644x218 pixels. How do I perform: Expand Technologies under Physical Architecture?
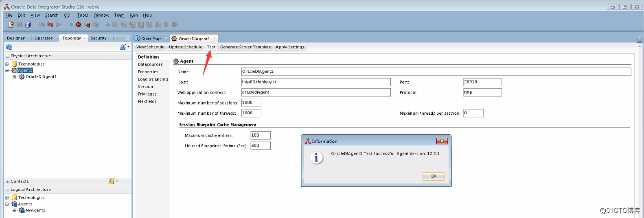pyautogui.click(x=7, y=64)
